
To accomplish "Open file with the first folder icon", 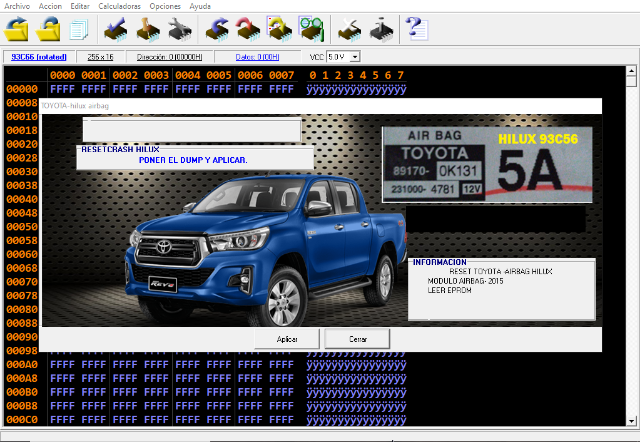I will coord(16,29).
